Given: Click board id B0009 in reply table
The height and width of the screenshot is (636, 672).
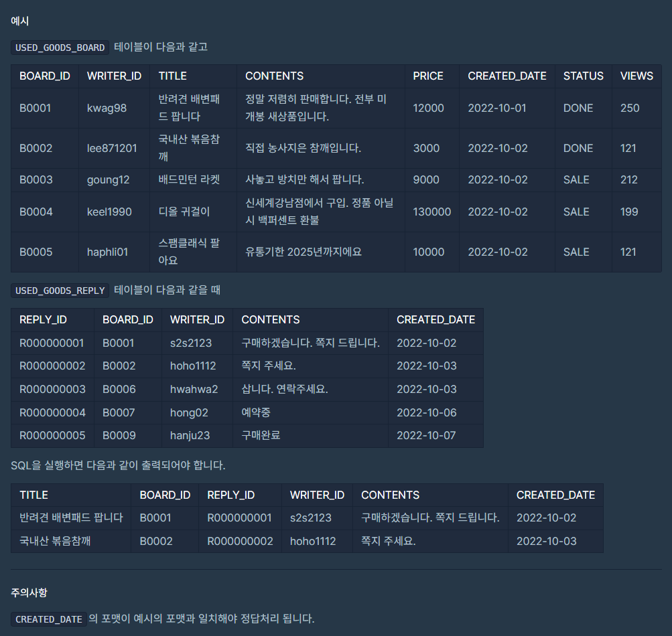Looking at the screenshot, I should pos(119,435).
